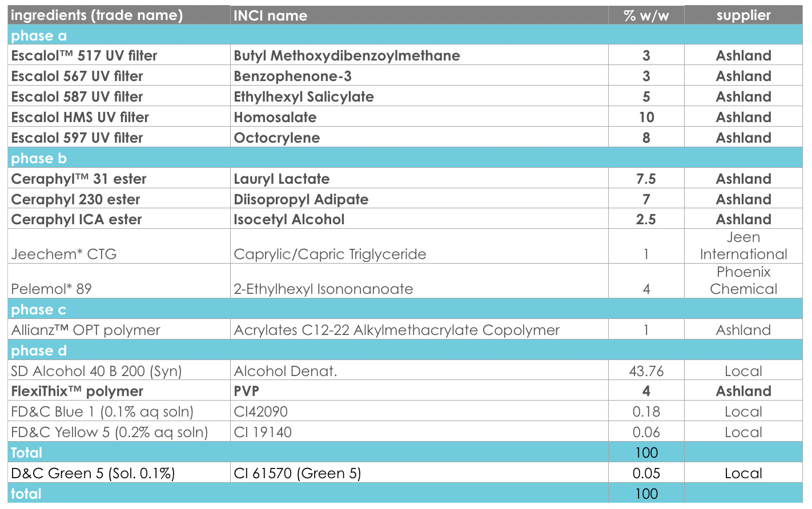Select the 0.18 percent value
This screenshot has height=509, width=812.
[646, 411]
